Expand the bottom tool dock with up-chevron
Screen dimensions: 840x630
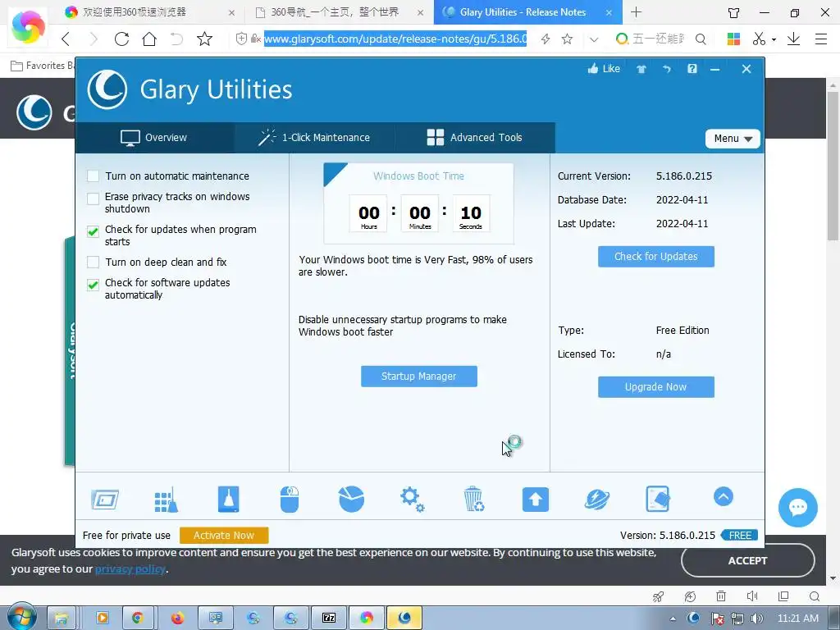[x=724, y=496]
